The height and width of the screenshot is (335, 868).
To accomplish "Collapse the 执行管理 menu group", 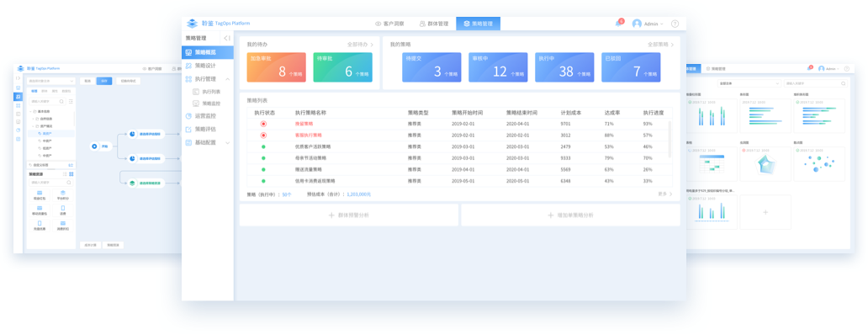I will [x=228, y=79].
